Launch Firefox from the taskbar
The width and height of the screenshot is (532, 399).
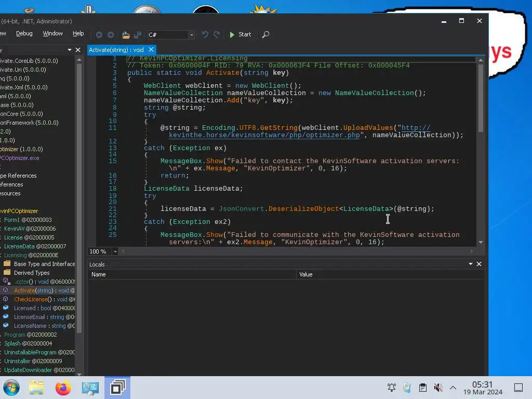63,388
